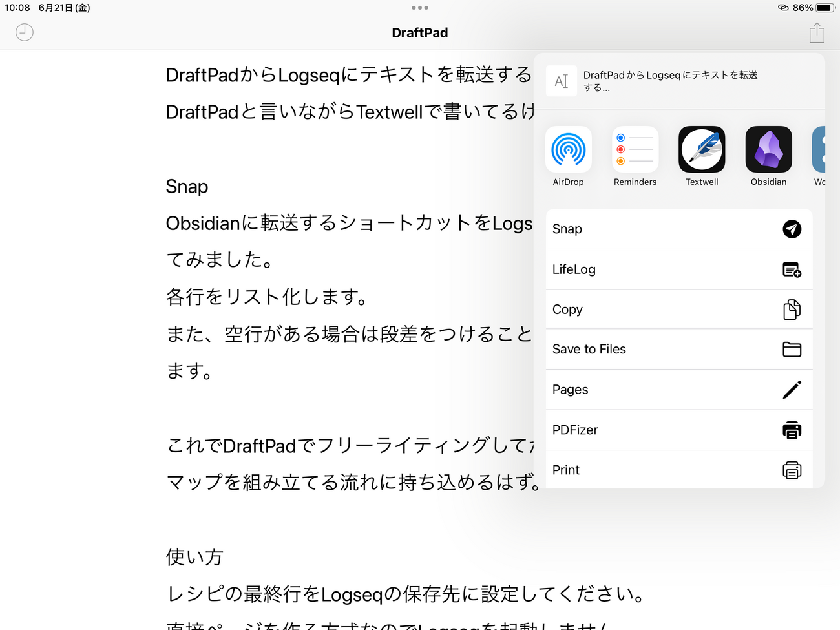
Task: Choose Print from the share menu
Action: click(x=679, y=470)
